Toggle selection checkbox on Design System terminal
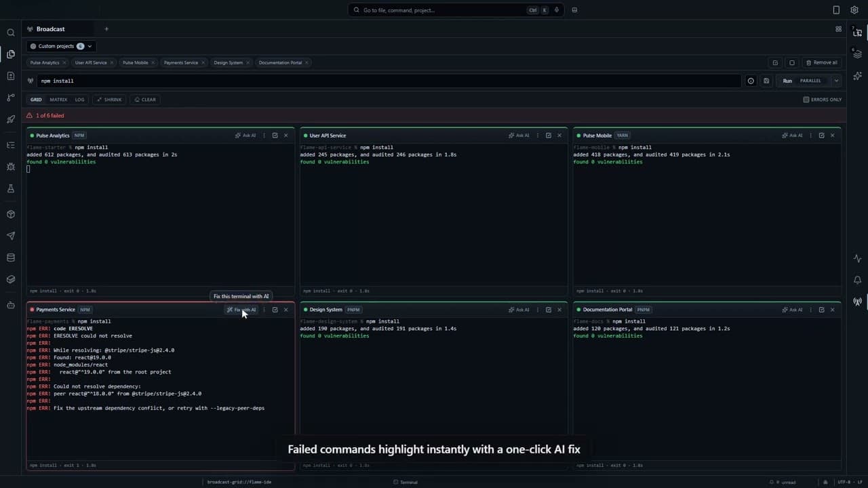Screen dimensions: 868x488 (549, 310)
